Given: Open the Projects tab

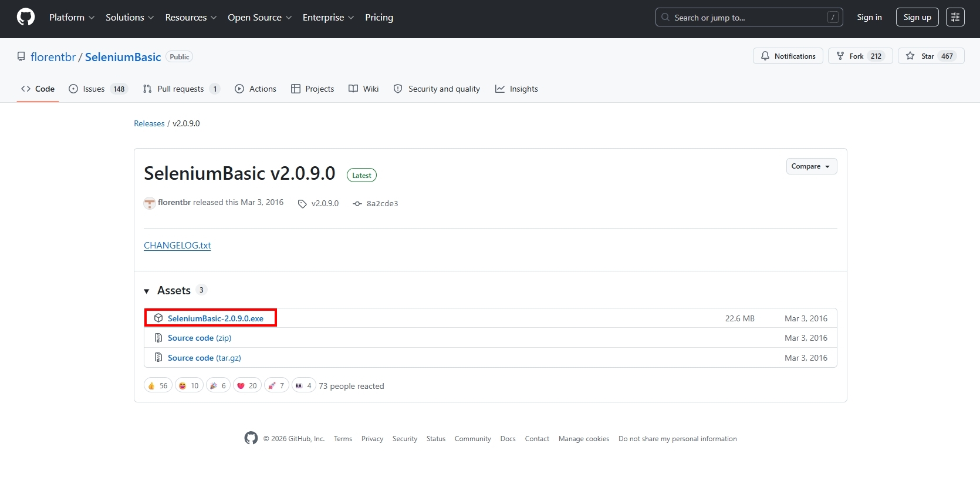Looking at the screenshot, I should (312, 89).
